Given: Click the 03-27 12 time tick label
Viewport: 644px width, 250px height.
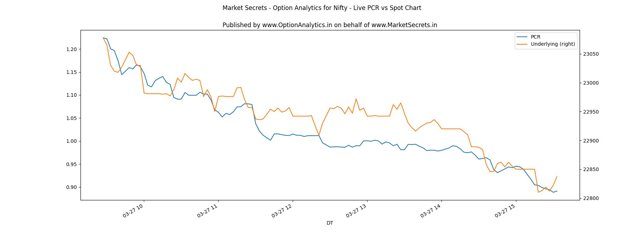Looking at the screenshot, I should (282, 211).
